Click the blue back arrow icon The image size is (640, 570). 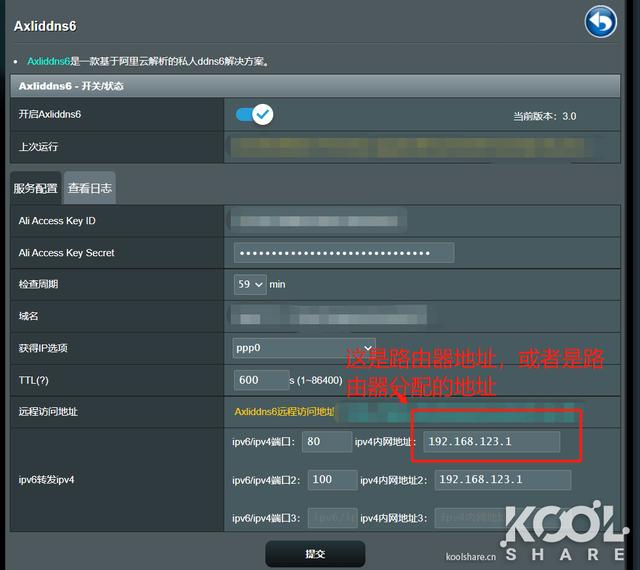tap(600, 22)
